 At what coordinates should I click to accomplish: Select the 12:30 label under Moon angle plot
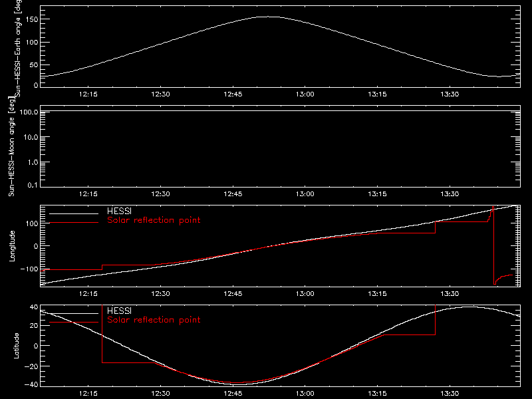point(160,194)
